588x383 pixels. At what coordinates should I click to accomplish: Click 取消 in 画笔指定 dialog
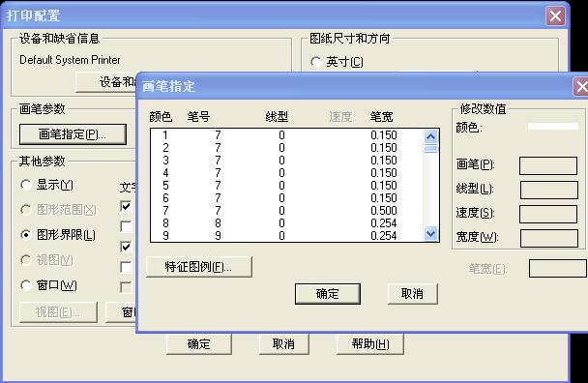(x=412, y=294)
